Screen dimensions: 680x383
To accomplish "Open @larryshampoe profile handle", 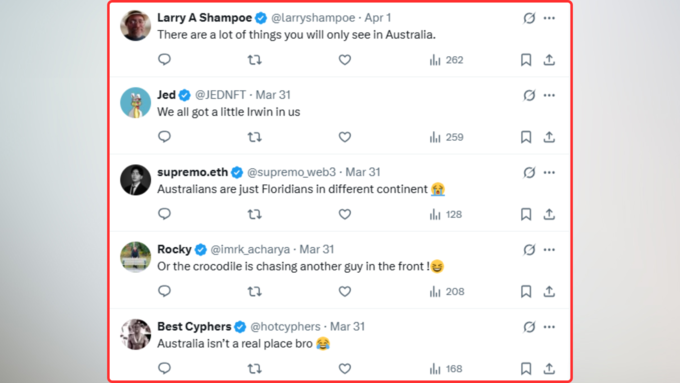I will pyautogui.click(x=313, y=18).
